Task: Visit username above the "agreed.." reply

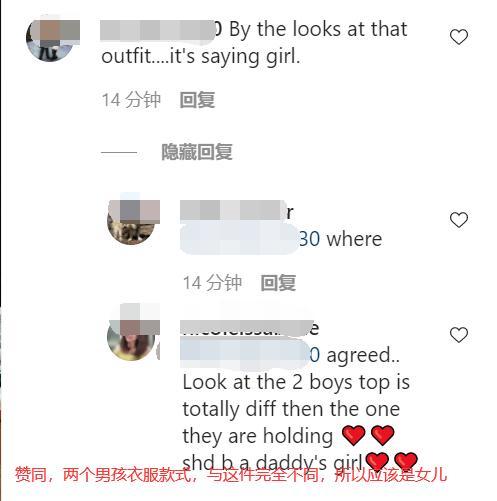Action: (249, 328)
